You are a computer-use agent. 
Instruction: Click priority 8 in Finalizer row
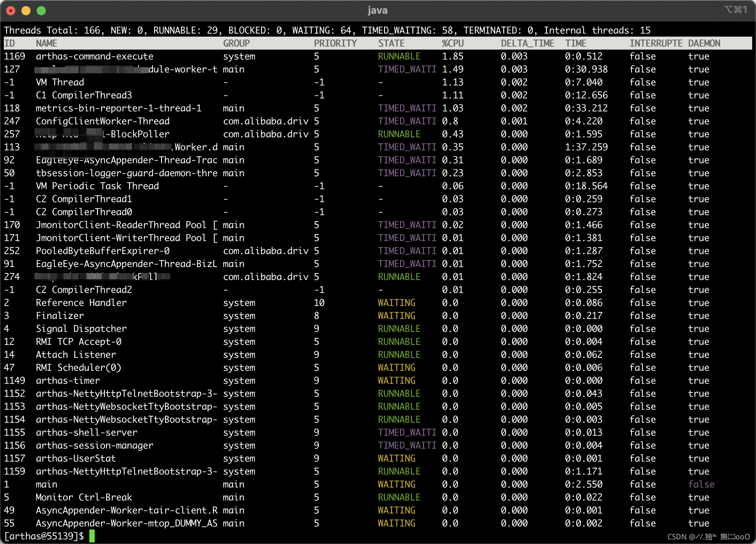coord(317,316)
